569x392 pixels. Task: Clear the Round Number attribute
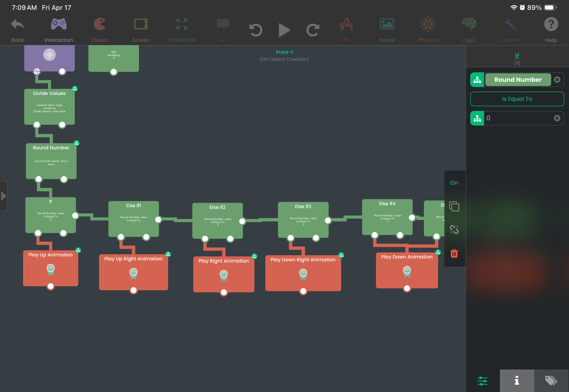click(557, 80)
